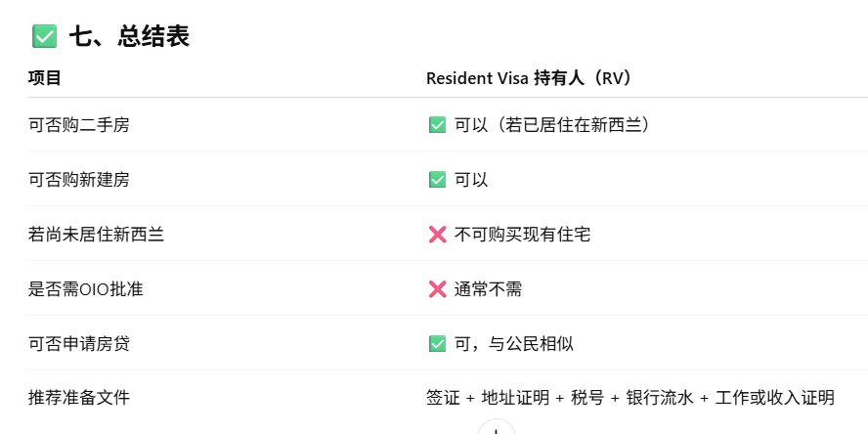Viewport: 868px width, 434px height.
Task: Click the 若尚未居住新西兰 row label
Action: pyautogui.click(x=96, y=235)
